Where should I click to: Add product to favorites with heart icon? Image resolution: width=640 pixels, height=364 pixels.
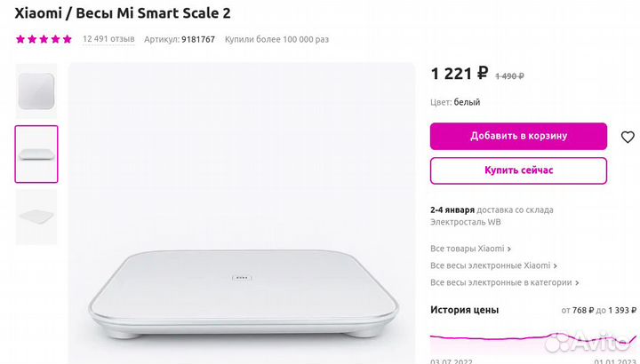click(628, 137)
